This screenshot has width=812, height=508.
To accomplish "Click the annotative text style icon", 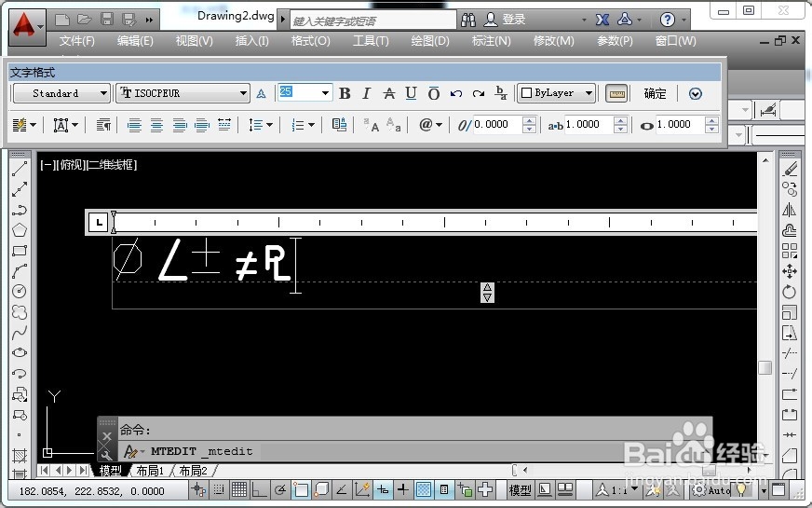I will (261, 94).
